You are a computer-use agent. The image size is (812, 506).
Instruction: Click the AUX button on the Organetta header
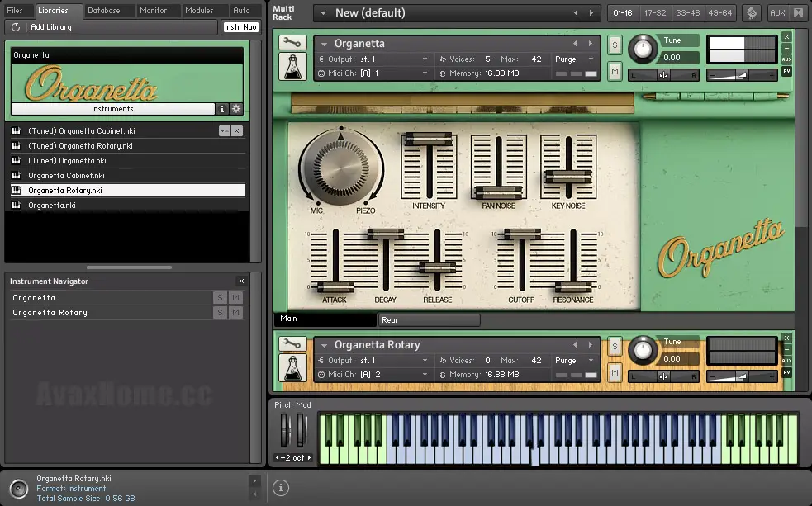[786, 59]
